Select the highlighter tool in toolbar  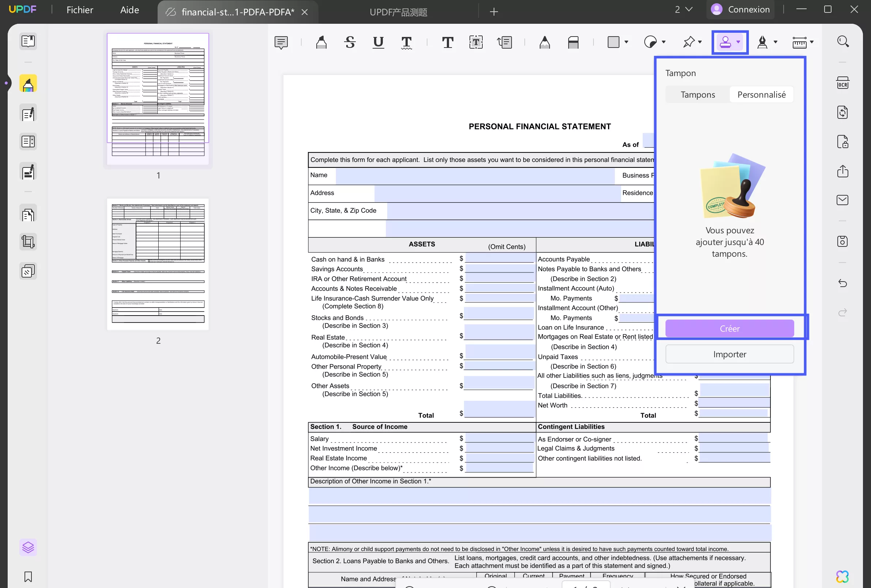(x=321, y=42)
